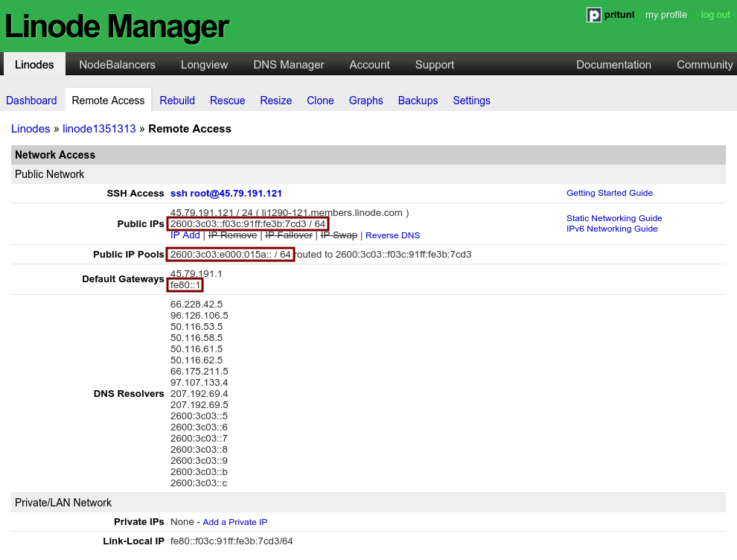Click the public IPv6 address 2600:3c03::f03c:91ff:fe3b:7cd3 / 64

(248, 224)
